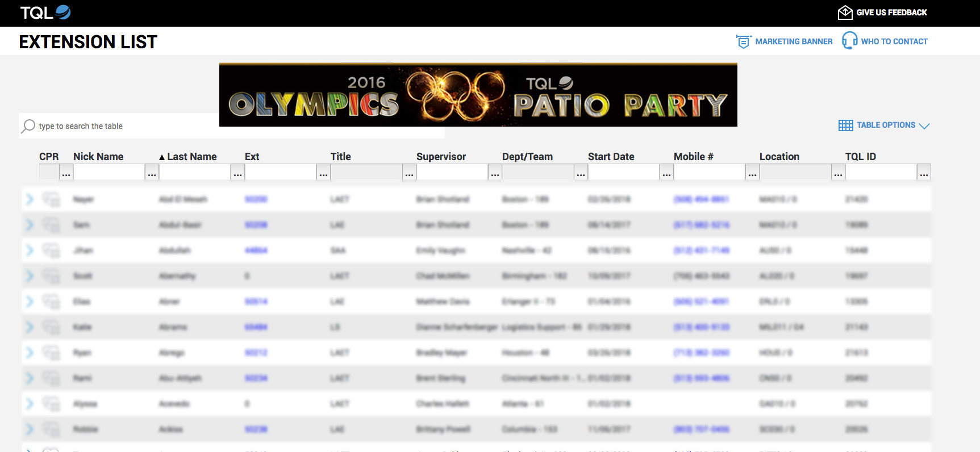Click the Nick Name filter input
The height and width of the screenshot is (452, 980).
pos(109,172)
